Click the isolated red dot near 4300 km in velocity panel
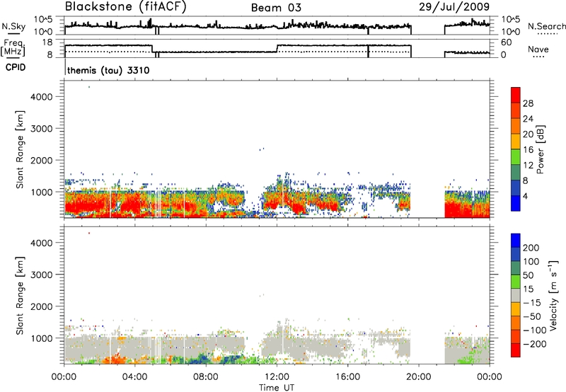 (89, 234)
